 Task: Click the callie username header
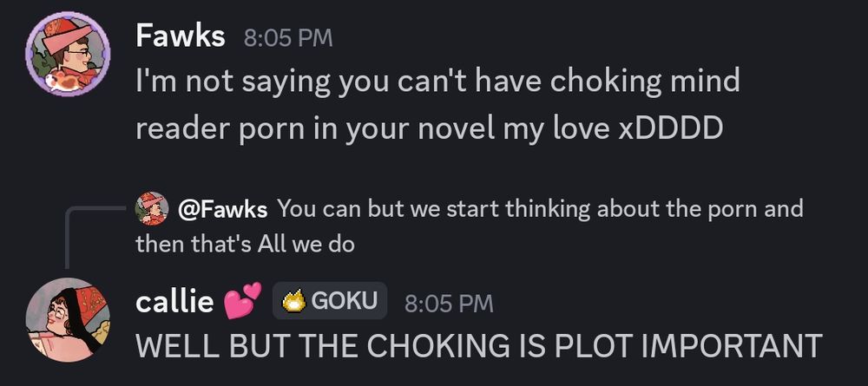coord(175,301)
